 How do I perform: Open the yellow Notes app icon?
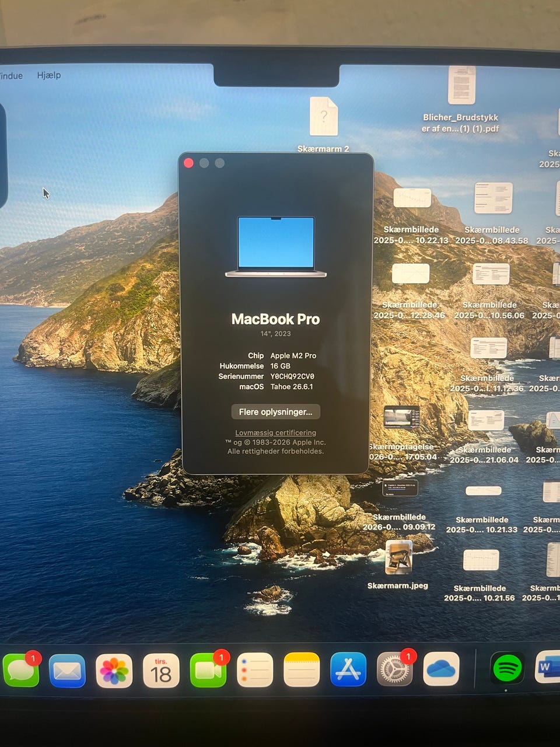pyautogui.click(x=302, y=670)
